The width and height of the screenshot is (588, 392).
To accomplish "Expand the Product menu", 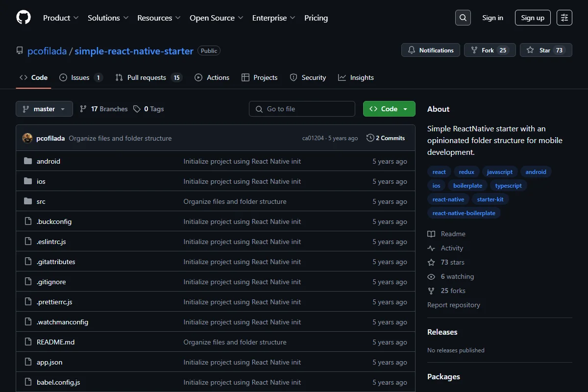I will [61, 18].
